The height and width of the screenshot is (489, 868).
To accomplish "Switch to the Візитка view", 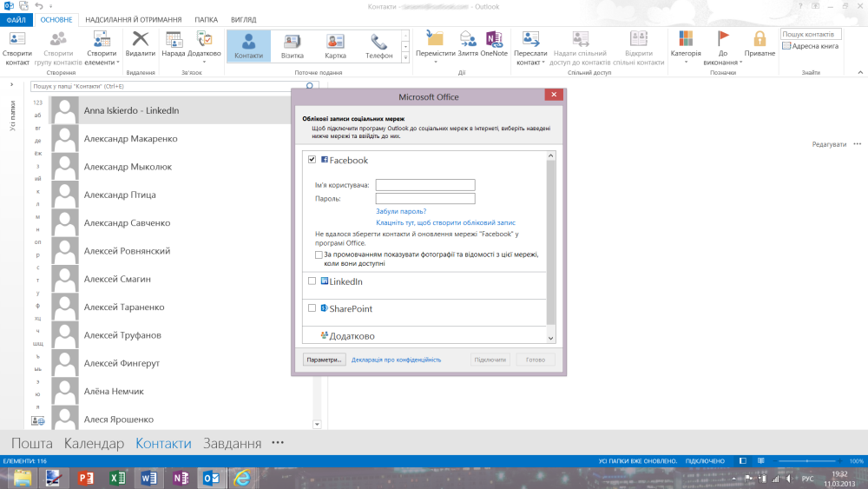I will 293,45.
